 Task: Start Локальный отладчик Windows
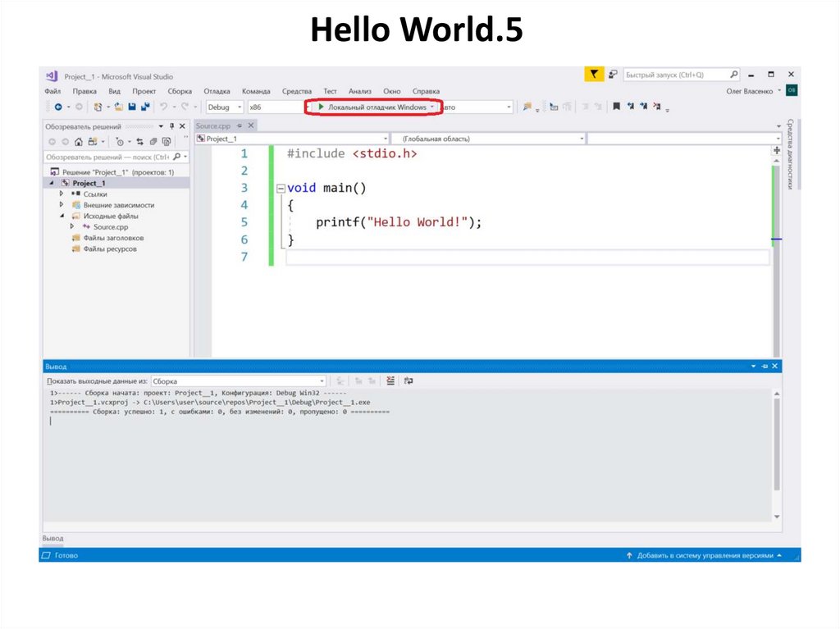click(372, 107)
